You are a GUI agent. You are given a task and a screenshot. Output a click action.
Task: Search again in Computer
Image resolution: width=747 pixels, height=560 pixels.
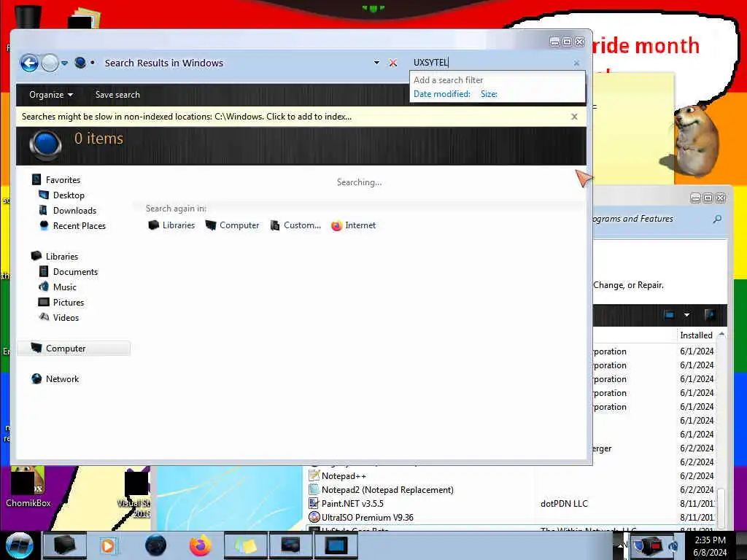coord(232,225)
